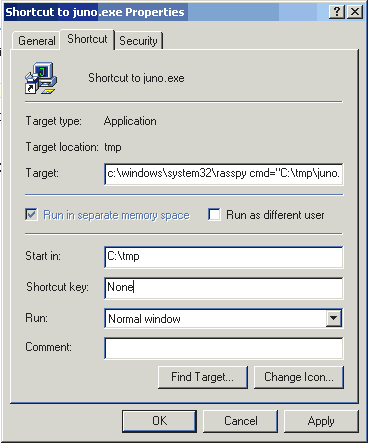Expand the Run window mode dropdown arrow
368x443 pixels.
334,318
